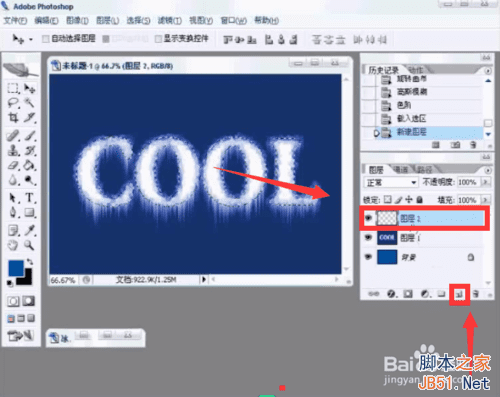Toggle lock transparent pixels
Screen dimensions: 500x397
pyautogui.click(x=387, y=199)
